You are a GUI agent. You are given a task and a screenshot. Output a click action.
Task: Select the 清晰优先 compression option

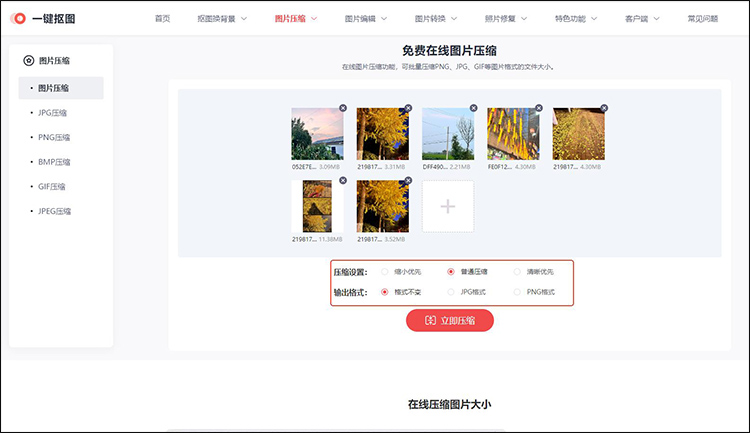coord(517,272)
